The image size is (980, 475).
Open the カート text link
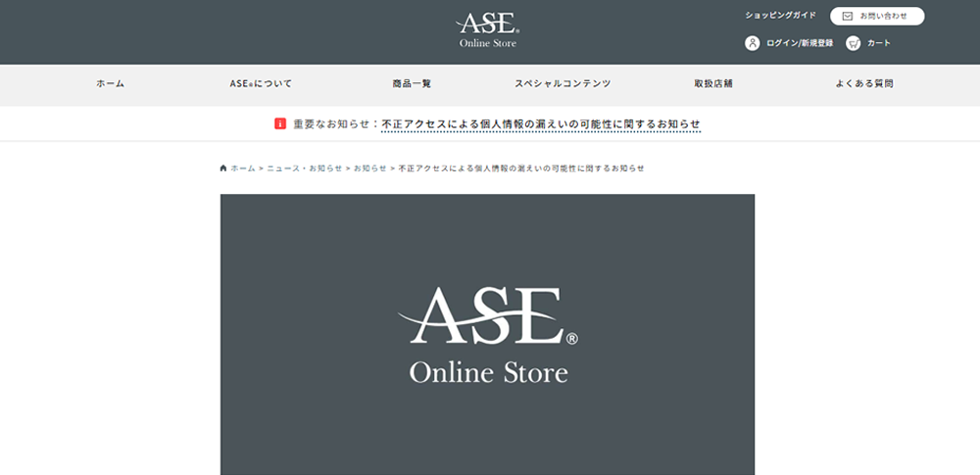[879, 43]
